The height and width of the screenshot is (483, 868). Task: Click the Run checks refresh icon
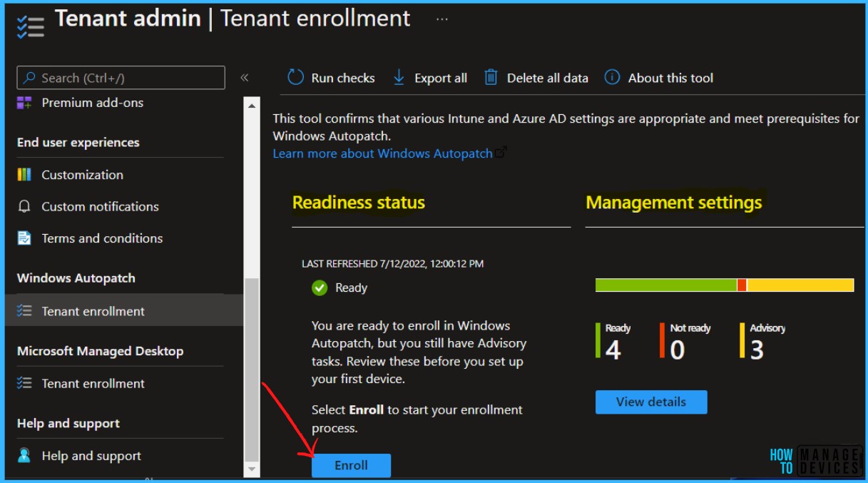click(x=295, y=78)
